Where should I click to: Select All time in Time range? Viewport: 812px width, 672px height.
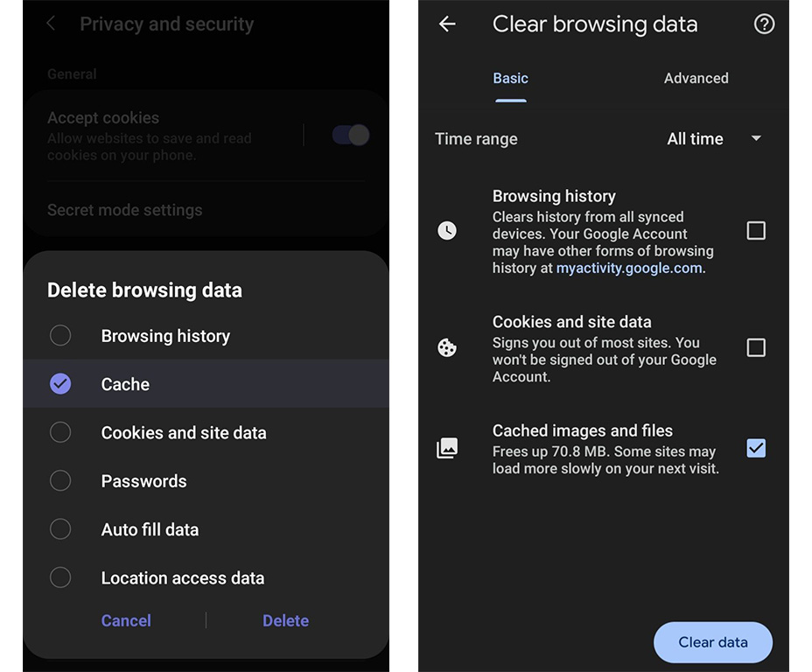click(695, 139)
